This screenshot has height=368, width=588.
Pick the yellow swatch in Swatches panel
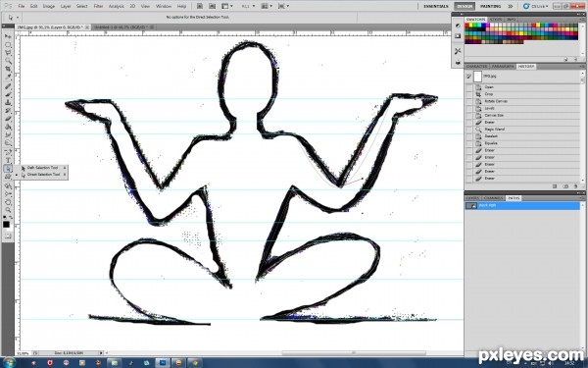(x=471, y=26)
